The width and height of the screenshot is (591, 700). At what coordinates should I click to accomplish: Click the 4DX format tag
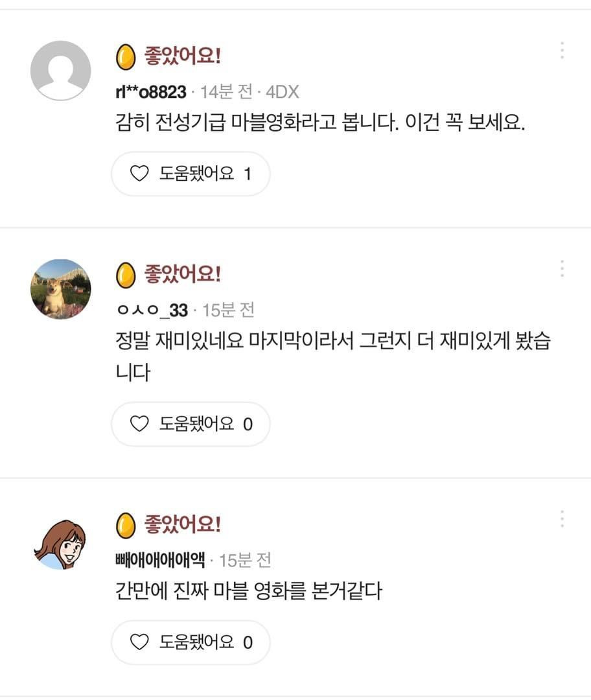tap(282, 92)
